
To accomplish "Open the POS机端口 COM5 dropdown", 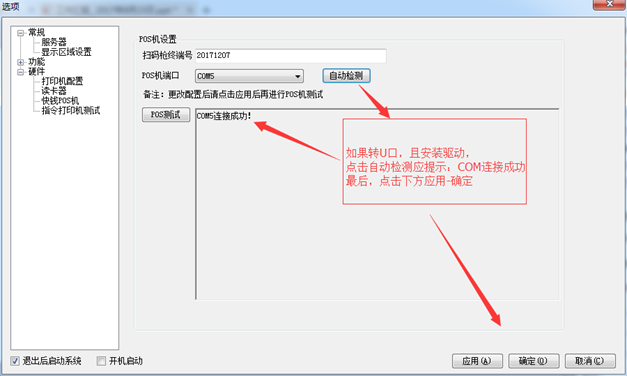I will coord(249,76).
